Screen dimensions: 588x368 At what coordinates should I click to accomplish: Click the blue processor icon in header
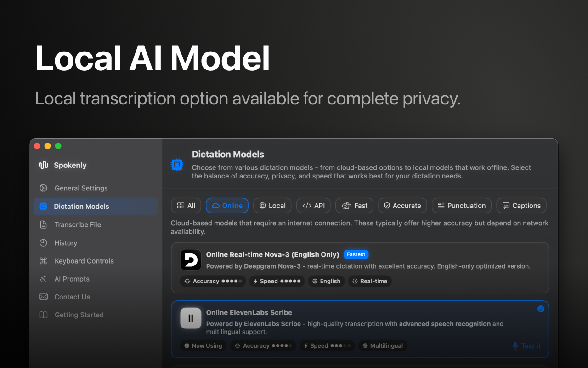click(177, 165)
